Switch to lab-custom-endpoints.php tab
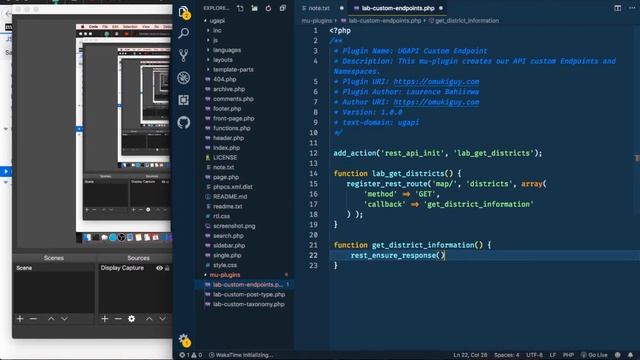The height and width of the screenshot is (360, 640). pyautogui.click(x=398, y=8)
